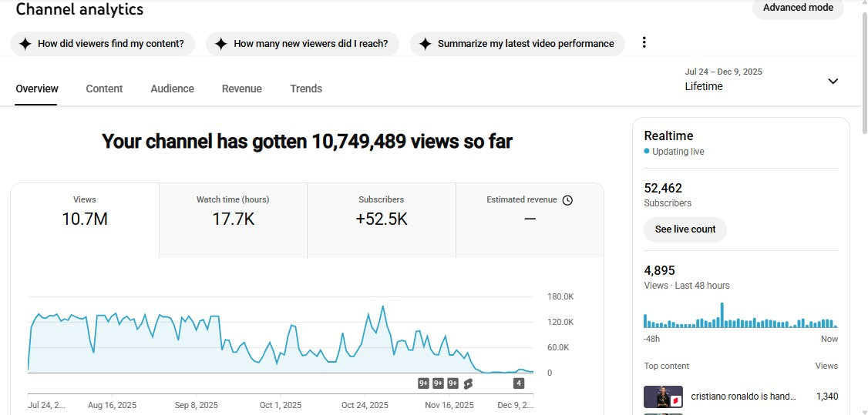Image resolution: width=868 pixels, height=415 pixels.
Task: Click the Shorts marker icon under the chart
Action: [x=467, y=383]
